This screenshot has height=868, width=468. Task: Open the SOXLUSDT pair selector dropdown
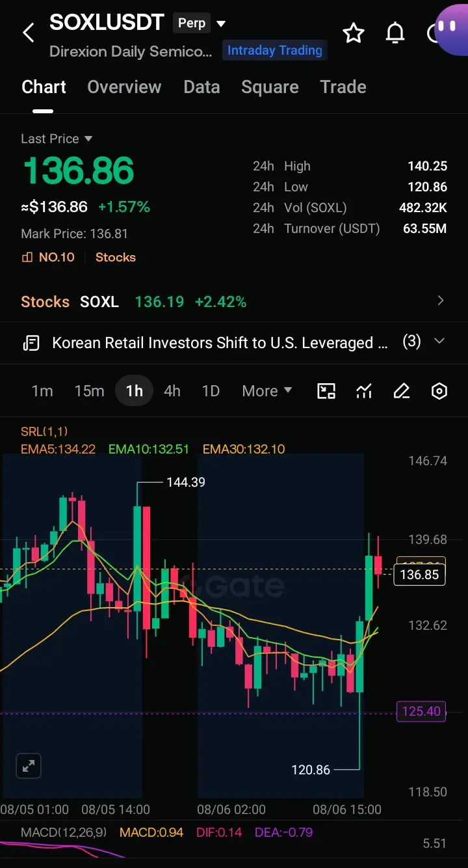[221, 23]
